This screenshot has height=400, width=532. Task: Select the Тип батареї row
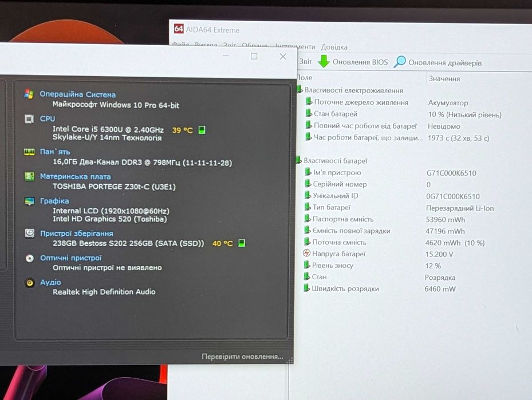tap(399, 208)
